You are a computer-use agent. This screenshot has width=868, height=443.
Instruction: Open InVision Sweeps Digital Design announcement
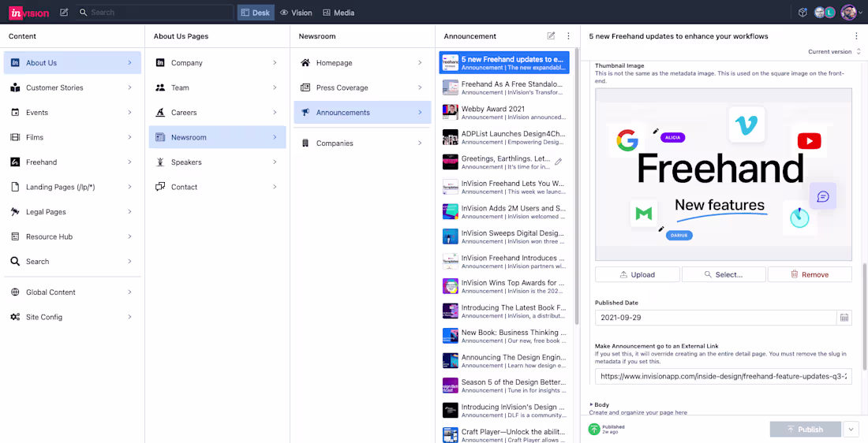(x=505, y=236)
